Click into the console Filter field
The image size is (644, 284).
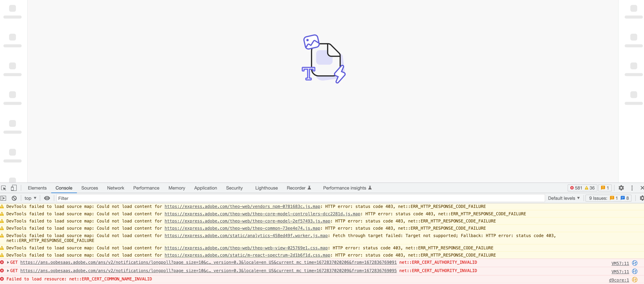(x=300, y=198)
